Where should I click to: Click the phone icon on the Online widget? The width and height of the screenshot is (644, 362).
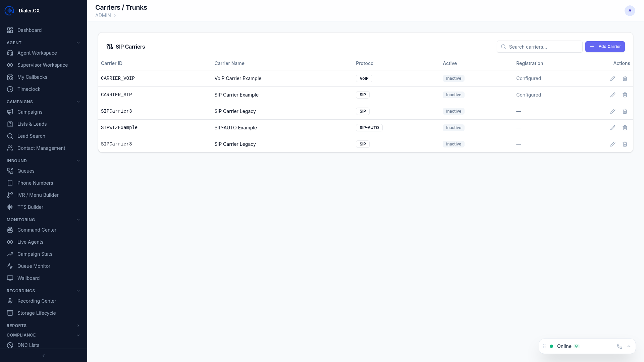619,346
